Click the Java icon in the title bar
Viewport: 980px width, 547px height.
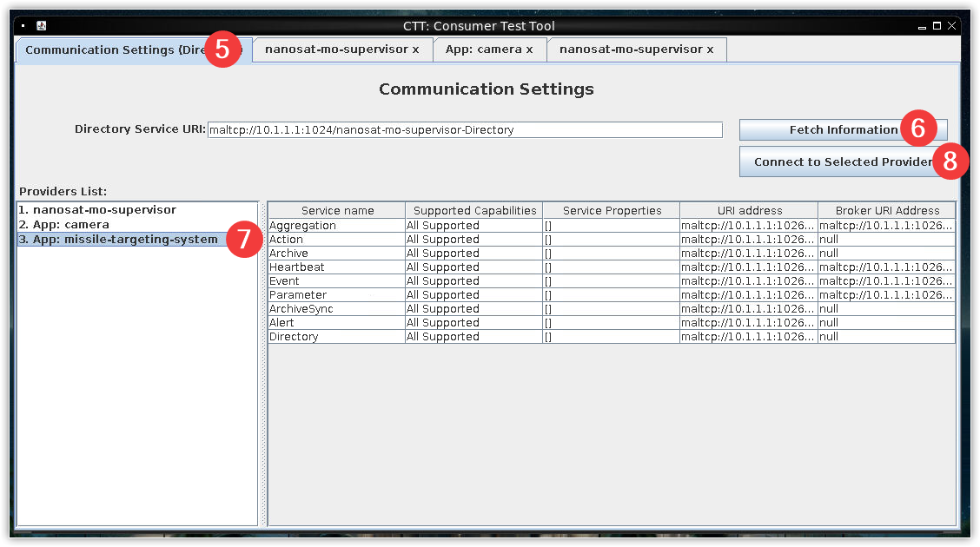point(41,26)
